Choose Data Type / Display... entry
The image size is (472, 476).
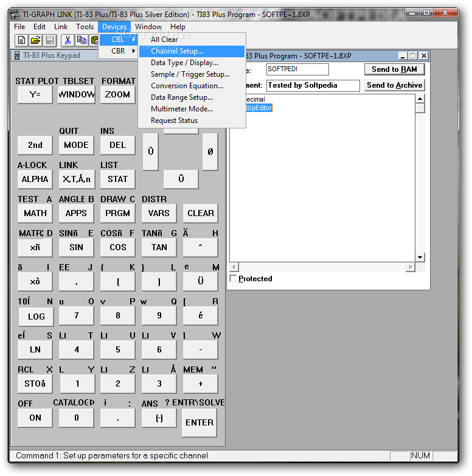192,63
